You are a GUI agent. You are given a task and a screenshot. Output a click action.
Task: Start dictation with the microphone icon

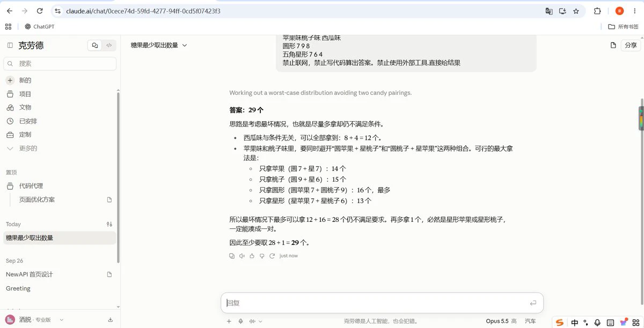click(240, 321)
